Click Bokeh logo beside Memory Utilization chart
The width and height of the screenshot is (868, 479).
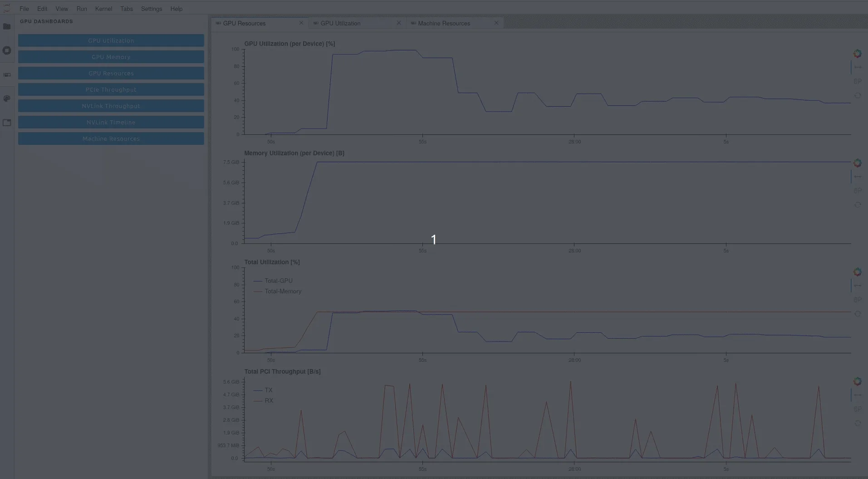click(857, 163)
